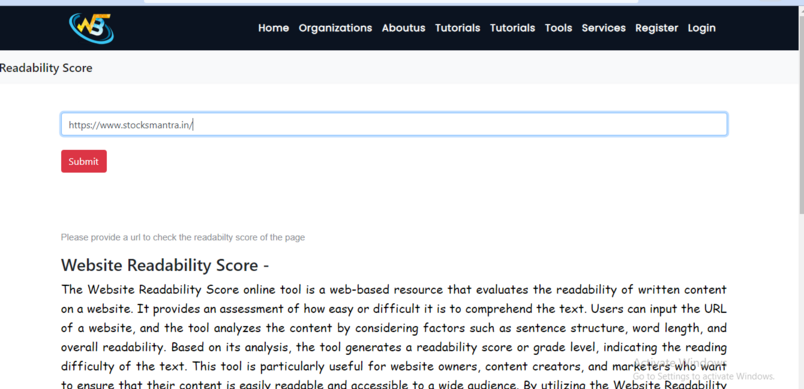Open the Tools menu
The image size is (804, 389).
tap(558, 28)
